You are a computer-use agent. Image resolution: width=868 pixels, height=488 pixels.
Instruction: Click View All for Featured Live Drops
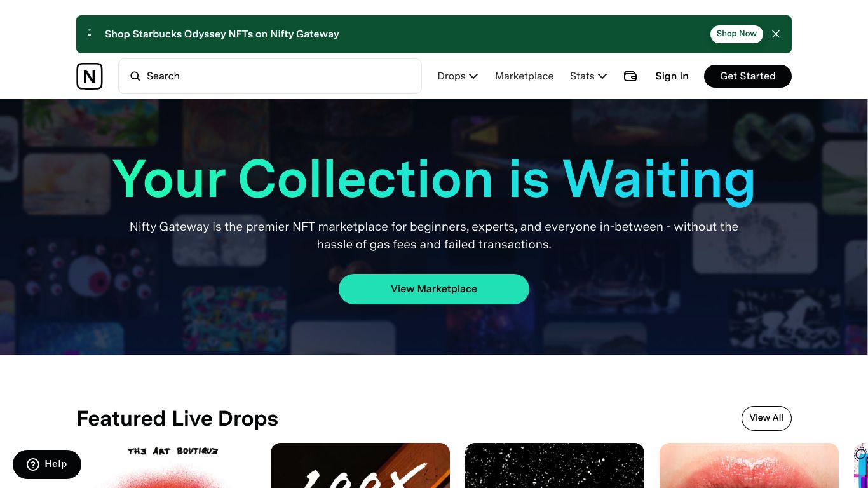point(766,418)
